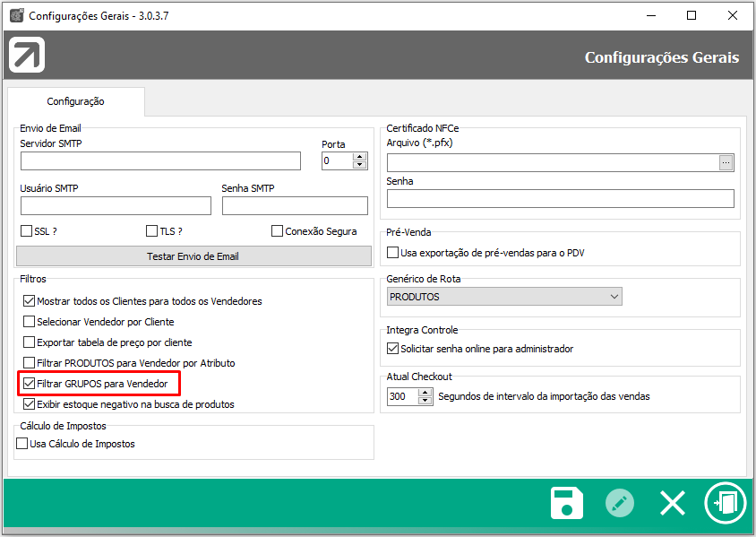Check Filtrar PRODUTOS para Vendedor por Atributo

tap(29, 363)
